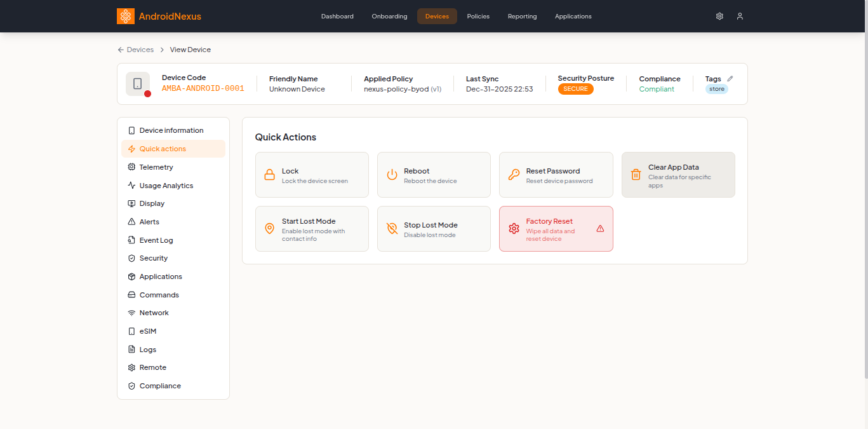This screenshot has width=868, height=429.
Task: Open the Reporting navigation tab
Action: click(x=522, y=17)
